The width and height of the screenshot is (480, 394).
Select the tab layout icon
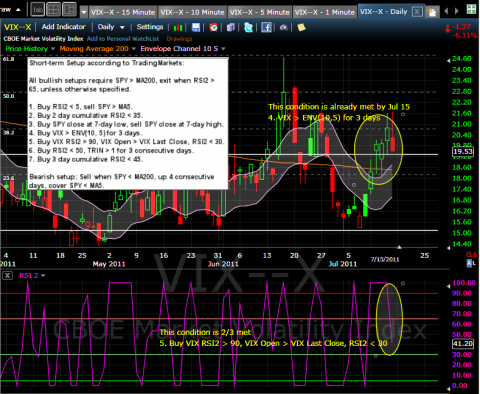[37, 10]
